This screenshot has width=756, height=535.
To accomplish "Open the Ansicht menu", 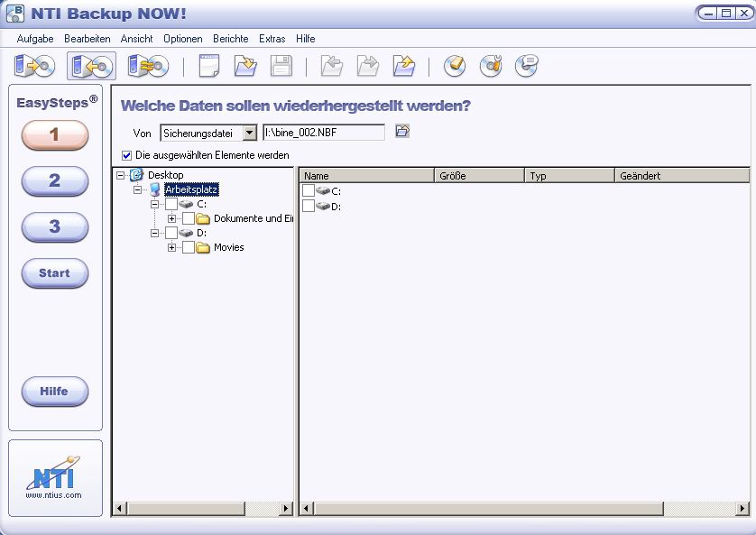I will [136, 39].
